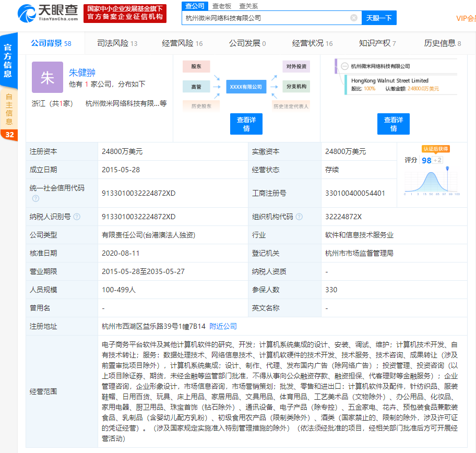Screen dimensions: 476x453
Task: Switch to the 司法风险 tab
Action: coord(117,43)
